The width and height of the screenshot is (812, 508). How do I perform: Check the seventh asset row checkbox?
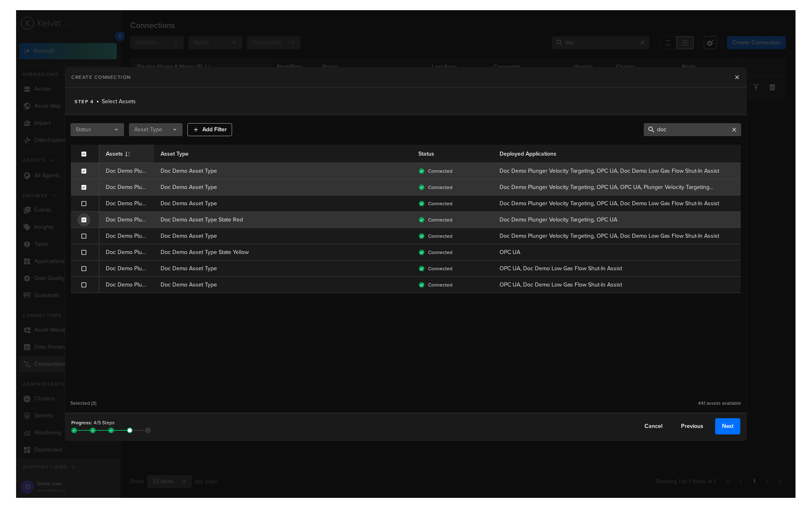pos(84,269)
